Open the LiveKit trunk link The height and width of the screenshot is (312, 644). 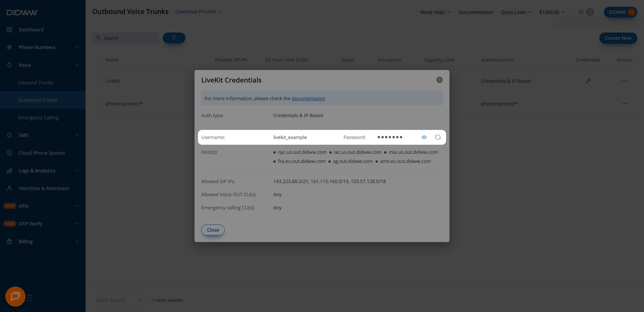pyautogui.click(x=113, y=81)
